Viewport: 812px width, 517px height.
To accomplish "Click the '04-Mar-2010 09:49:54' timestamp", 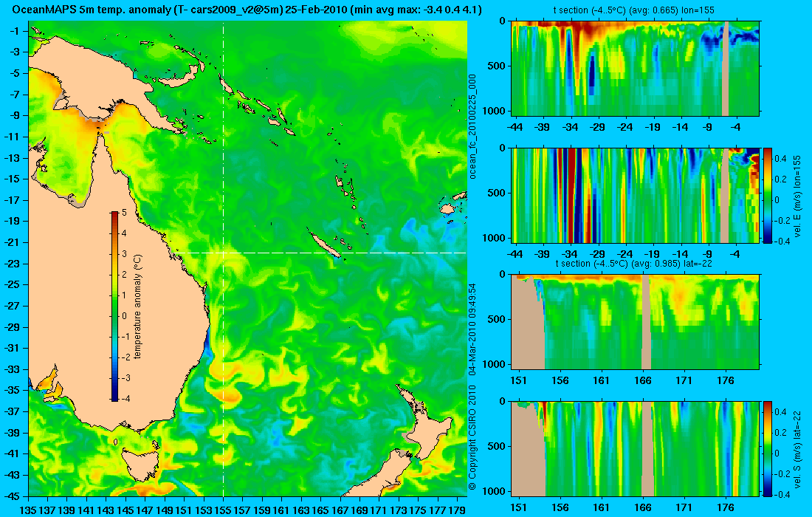I will pyautogui.click(x=472, y=329).
